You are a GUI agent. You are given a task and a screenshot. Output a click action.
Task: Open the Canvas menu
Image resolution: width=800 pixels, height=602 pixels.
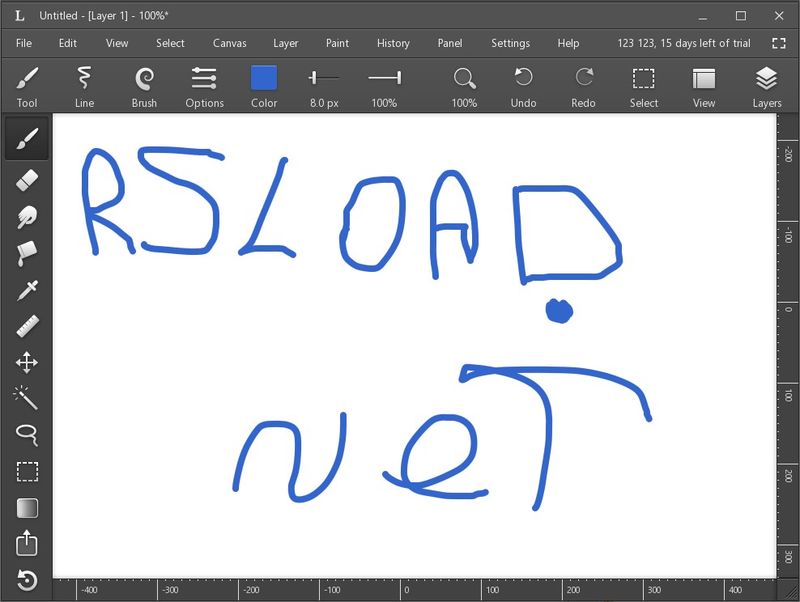click(230, 43)
